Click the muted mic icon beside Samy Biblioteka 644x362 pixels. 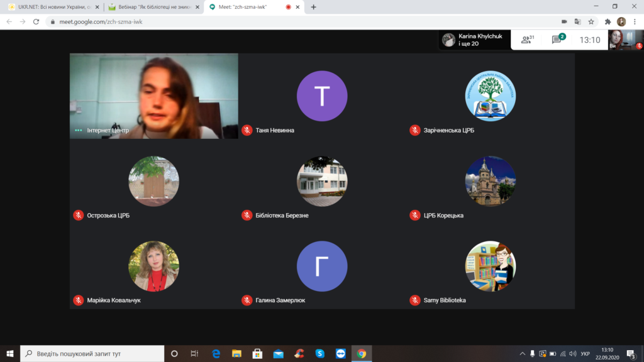(x=415, y=300)
